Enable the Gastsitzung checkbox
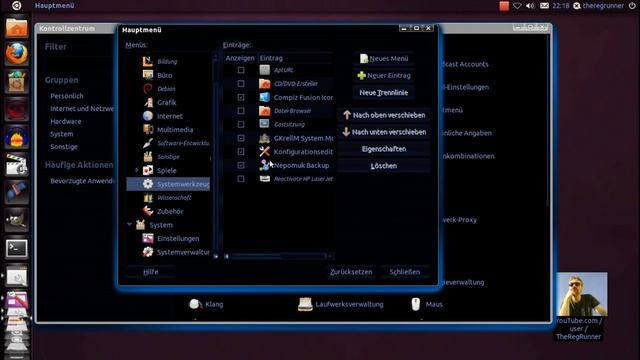Screen dimensions: 640x360 [241, 124]
